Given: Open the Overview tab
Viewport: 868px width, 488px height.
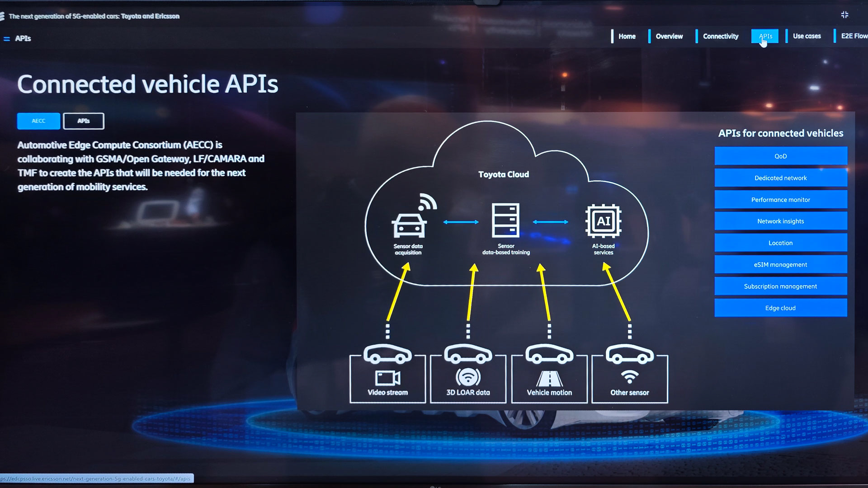Looking at the screenshot, I should point(669,36).
